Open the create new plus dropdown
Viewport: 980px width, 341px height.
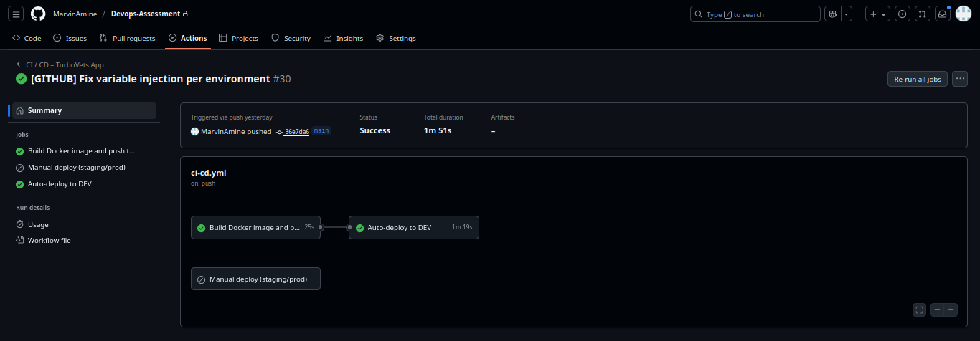[877, 14]
